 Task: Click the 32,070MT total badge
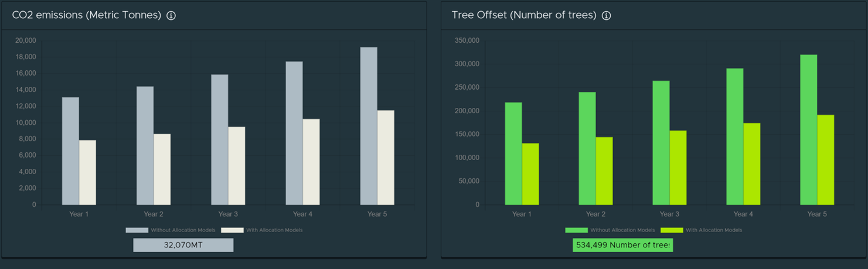coord(183,245)
